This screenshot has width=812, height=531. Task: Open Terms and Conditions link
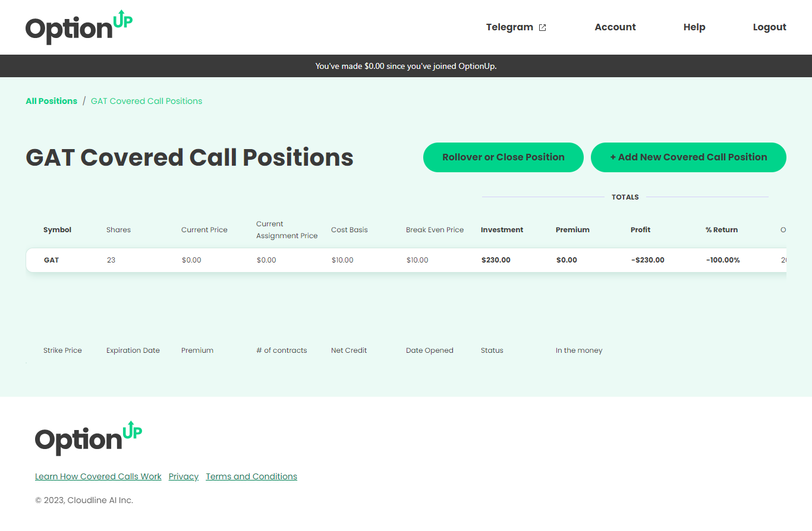click(251, 476)
